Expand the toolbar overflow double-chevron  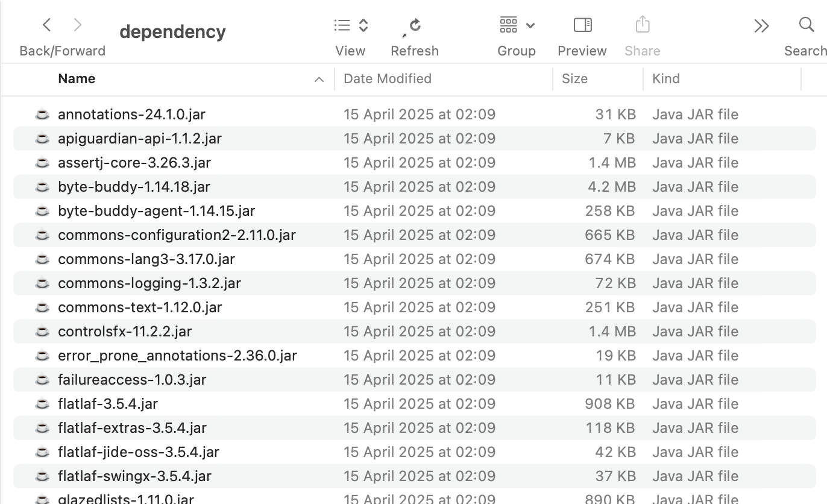tap(761, 26)
